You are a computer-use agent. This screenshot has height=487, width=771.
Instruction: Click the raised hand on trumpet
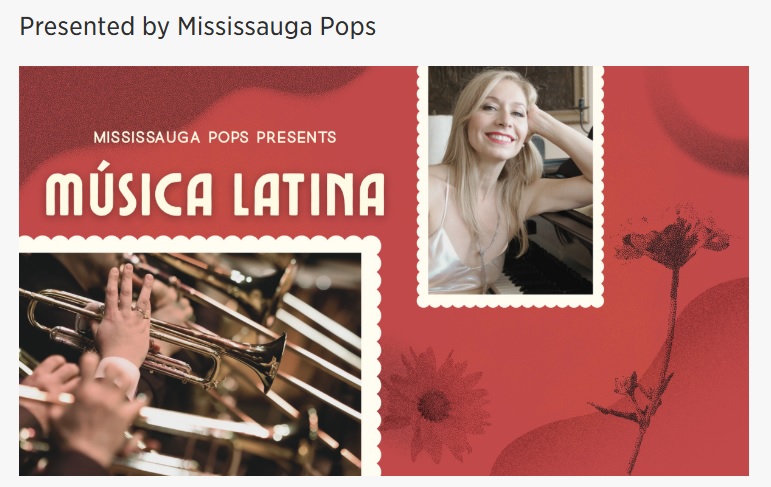pos(125,317)
